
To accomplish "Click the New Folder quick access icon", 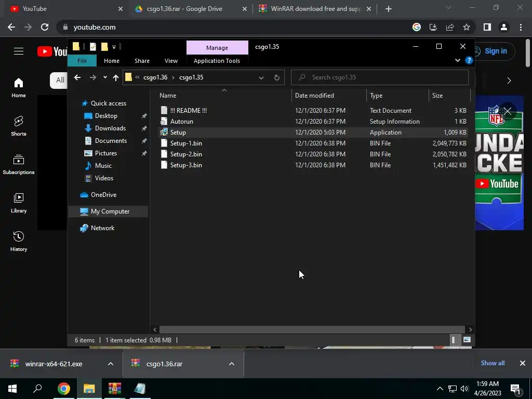I will pyautogui.click(x=104, y=47).
